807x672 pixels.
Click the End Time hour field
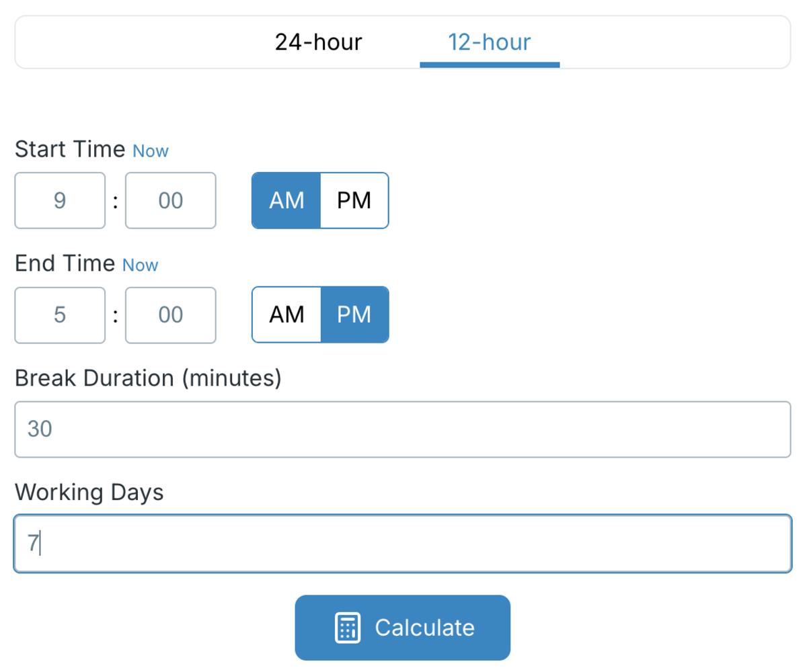(60, 314)
